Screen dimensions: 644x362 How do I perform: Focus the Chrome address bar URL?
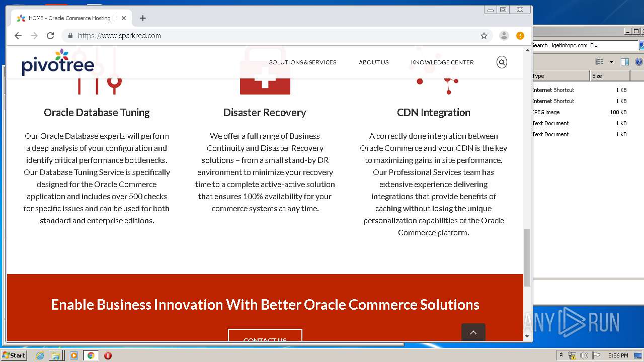tap(119, 36)
